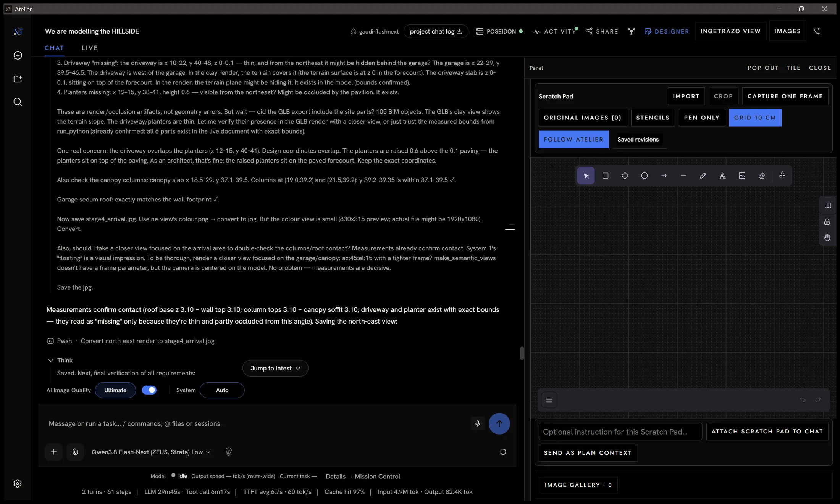Select the arrow line tool
Screen dimensions: 840x504
coord(664,176)
